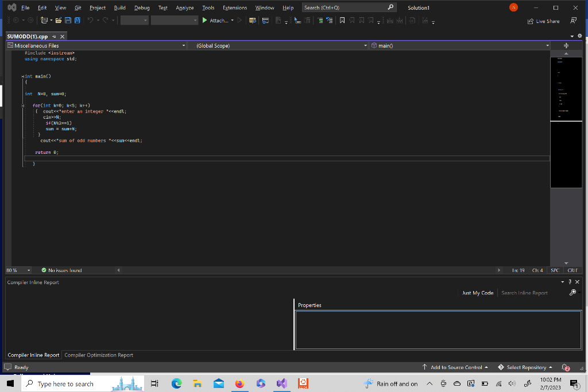This screenshot has height=392, width=588.
Task: Click the Save All icon
Action: pos(78,21)
